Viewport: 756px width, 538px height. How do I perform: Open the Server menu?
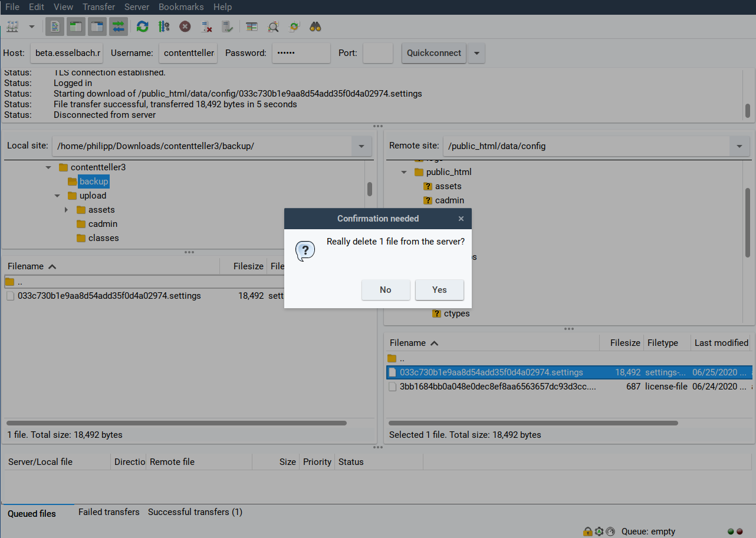(x=137, y=7)
